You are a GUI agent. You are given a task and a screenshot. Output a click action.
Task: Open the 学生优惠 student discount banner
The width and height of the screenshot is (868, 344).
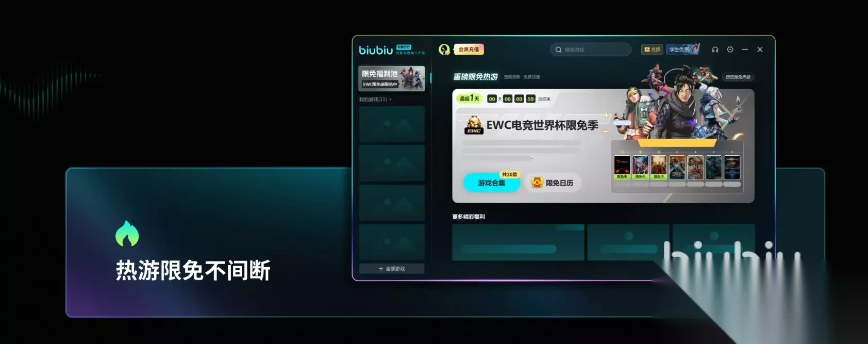(683, 49)
